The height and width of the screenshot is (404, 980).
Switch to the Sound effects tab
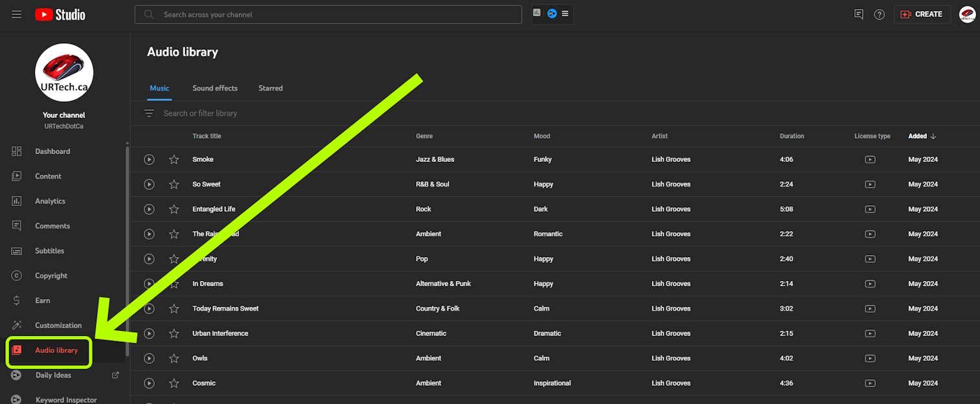[x=215, y=88]
